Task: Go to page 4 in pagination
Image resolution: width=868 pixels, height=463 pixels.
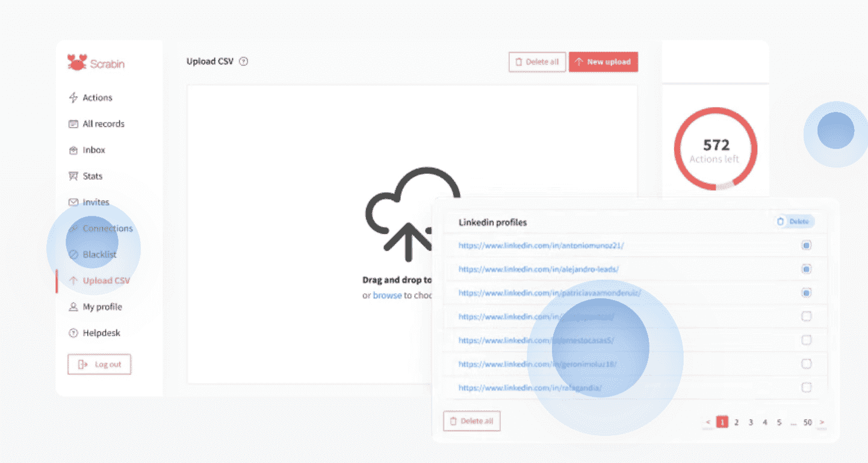Action: (x=765, y=422)
